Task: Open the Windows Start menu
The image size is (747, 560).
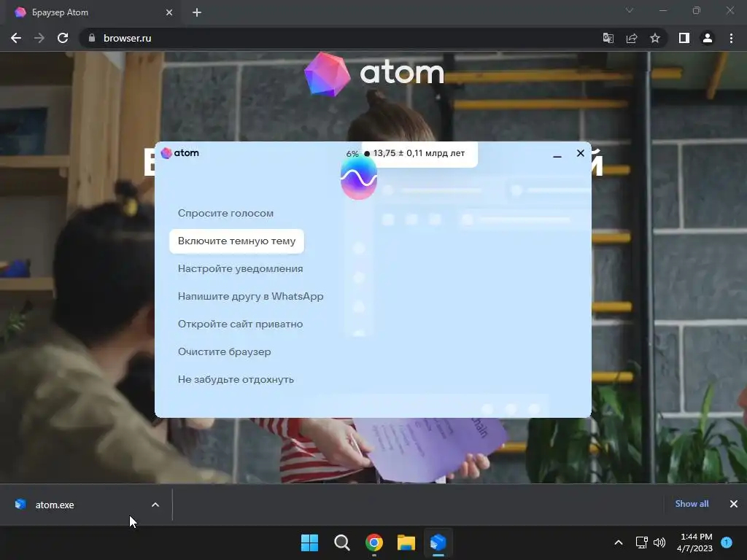Action: click(309, 542)
